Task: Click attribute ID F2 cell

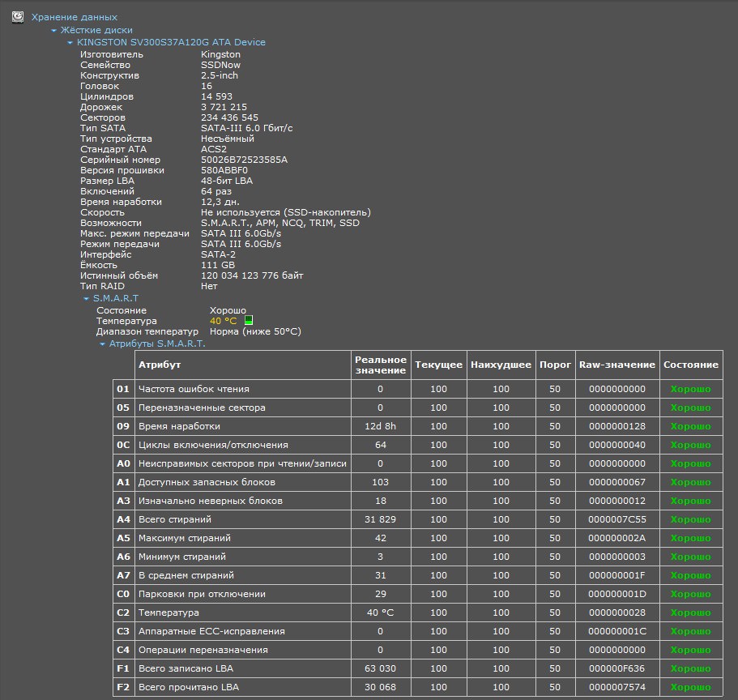Action: [x=124, y=687]
